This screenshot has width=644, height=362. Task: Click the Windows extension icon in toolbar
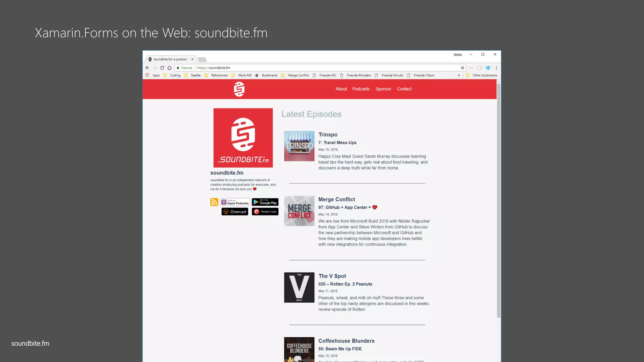[488, 68]
